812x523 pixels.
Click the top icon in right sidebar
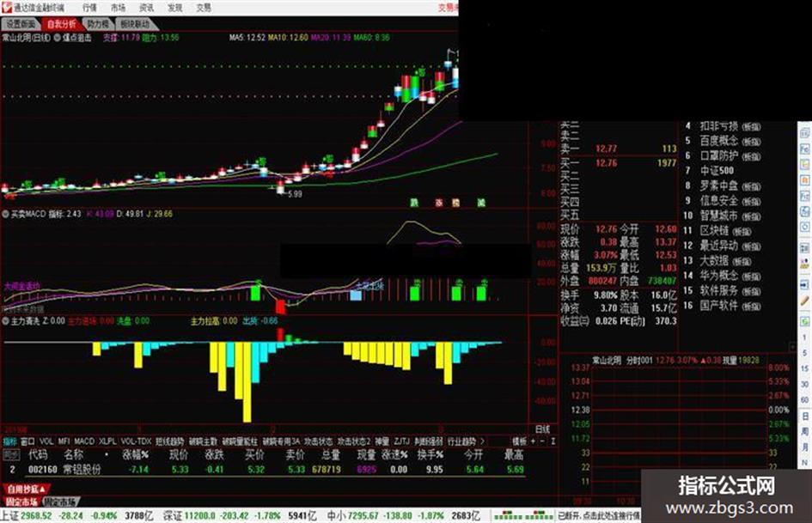(805, 133)
